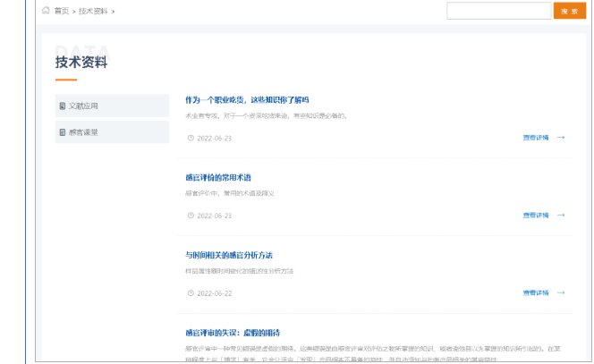The image size is (594, 364).
Task: Open article 作为一个职业吃货，这些知识你了解吗
Action: click(x=246, y=99)
